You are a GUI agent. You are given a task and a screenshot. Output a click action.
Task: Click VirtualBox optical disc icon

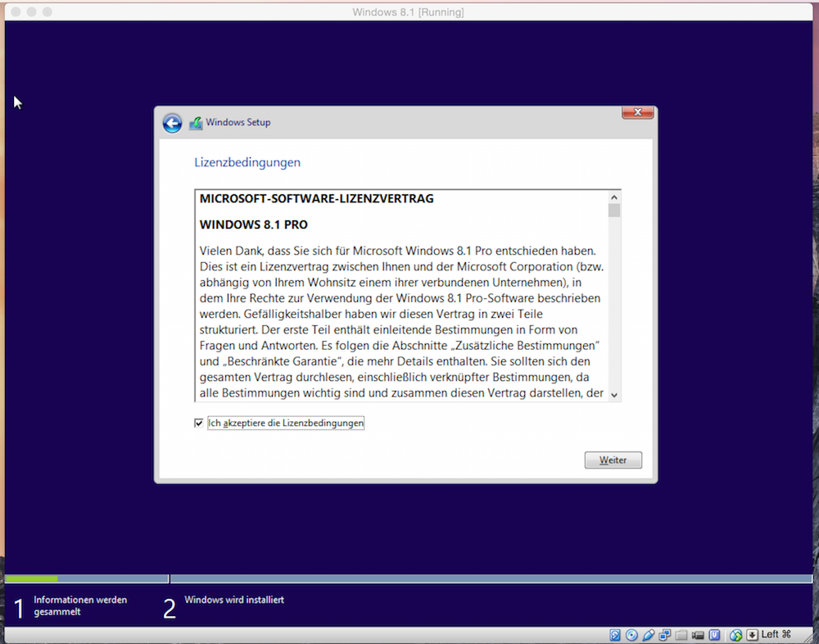pyautogui.click(x=631, y=635)
